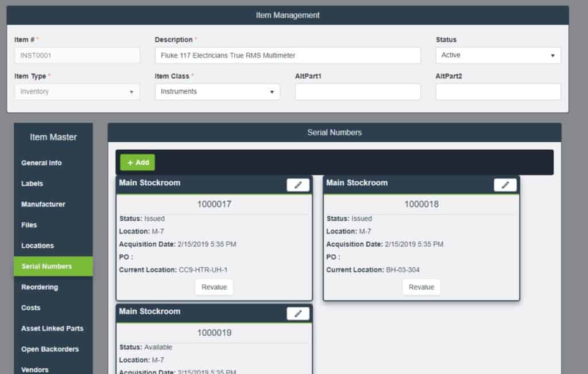Click into the AltPart1 input field

point(357,92)
